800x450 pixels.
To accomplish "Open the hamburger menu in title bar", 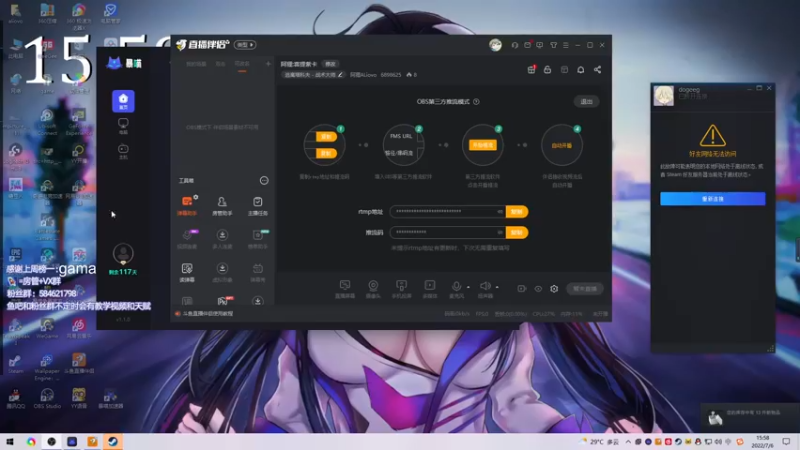I will [566, 45].
